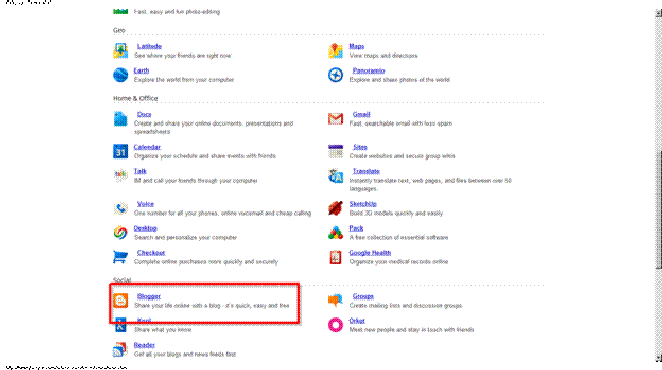Open the Google Health link

(x=370, y=253)
